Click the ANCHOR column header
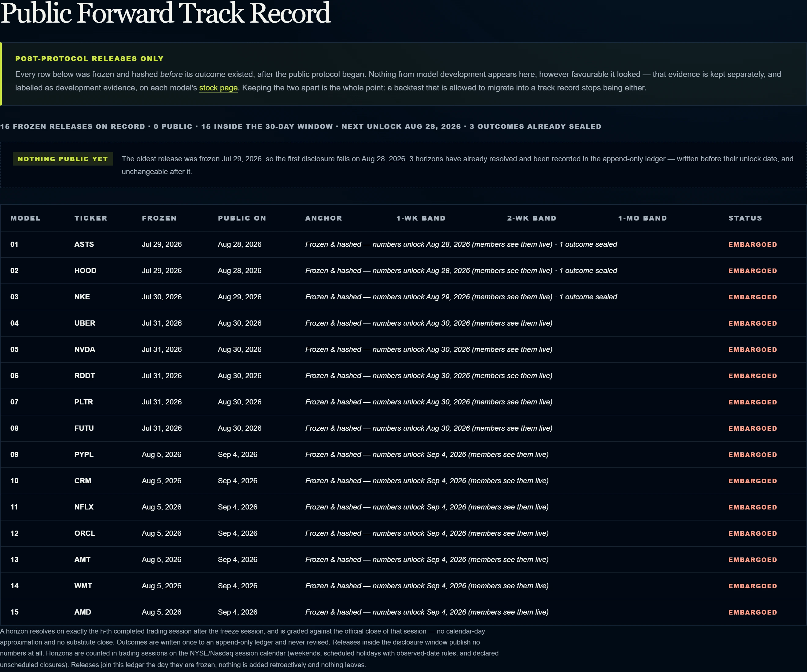 coord(324,218)
